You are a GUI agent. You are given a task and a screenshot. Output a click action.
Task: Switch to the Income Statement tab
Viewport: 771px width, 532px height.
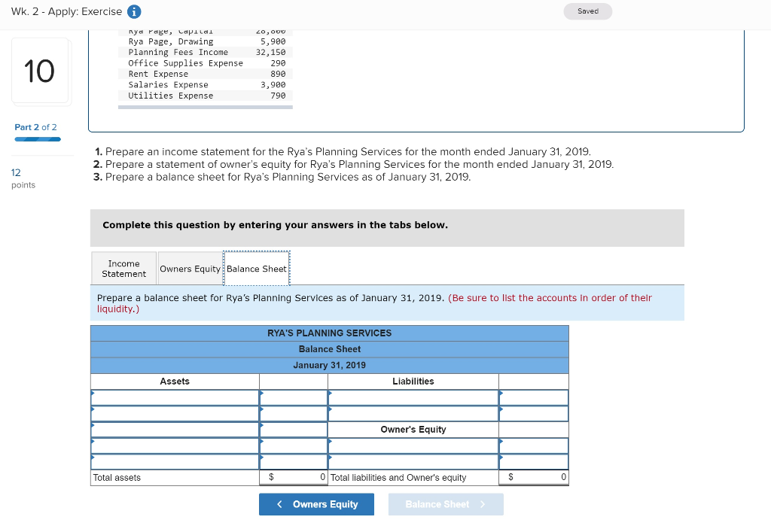pyautogui.click(x=123, y=268)
